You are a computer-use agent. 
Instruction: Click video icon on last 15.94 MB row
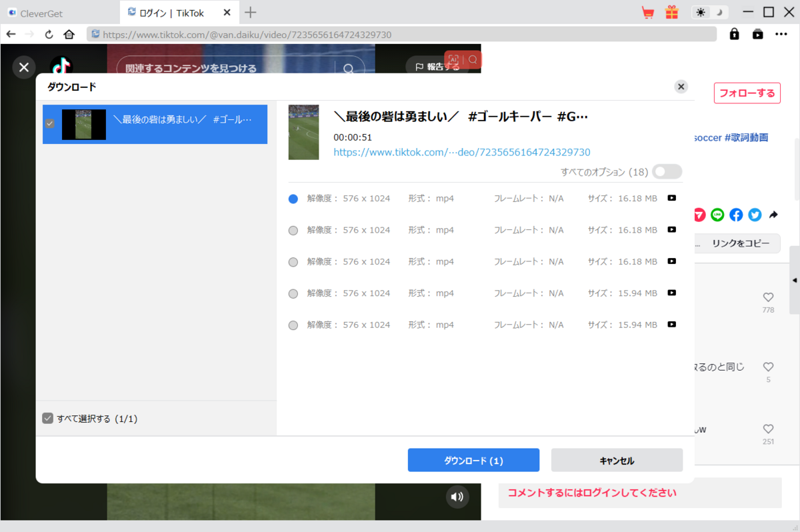[672, 325]
